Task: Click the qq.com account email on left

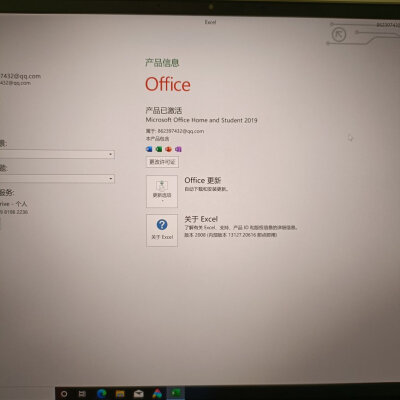Action: point(20,76)
